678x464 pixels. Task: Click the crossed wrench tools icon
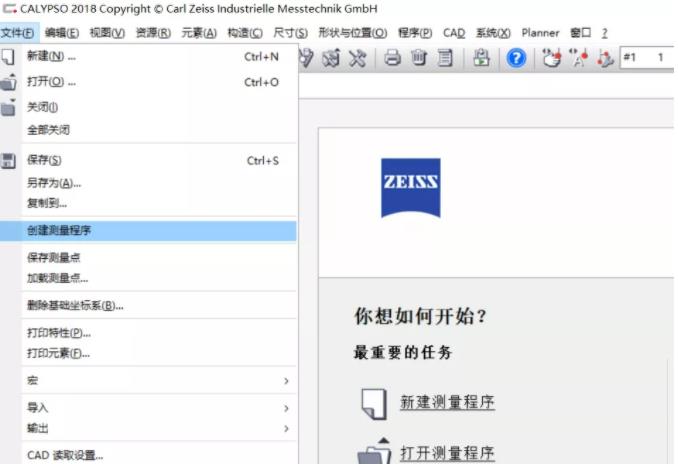[x=358, y=58]
